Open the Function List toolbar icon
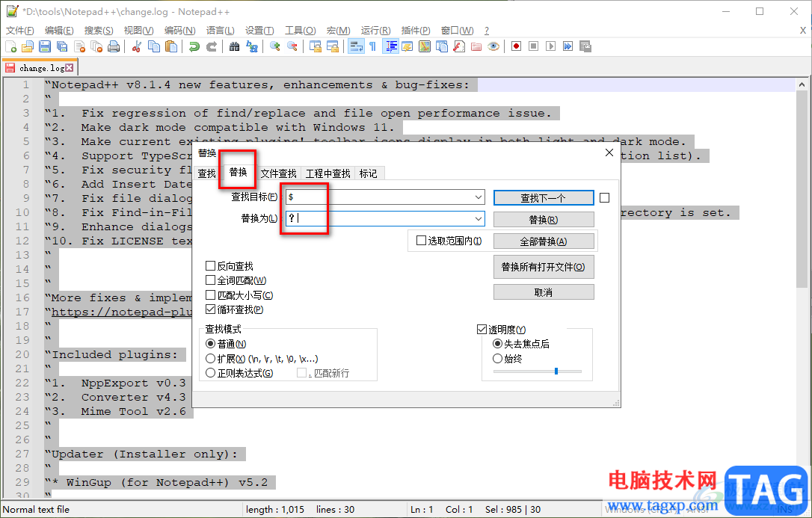The height and width of the screenshot is (518, 812). [x=459, y=46]
